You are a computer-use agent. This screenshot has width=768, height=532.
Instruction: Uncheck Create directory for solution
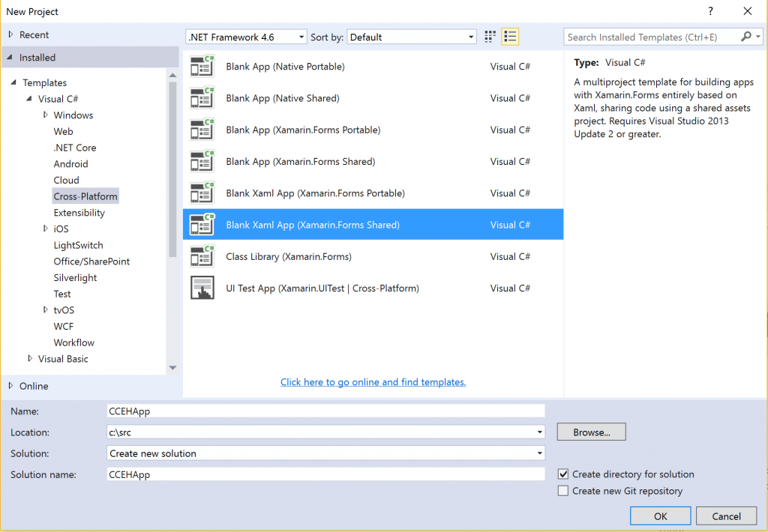point(563,474)
